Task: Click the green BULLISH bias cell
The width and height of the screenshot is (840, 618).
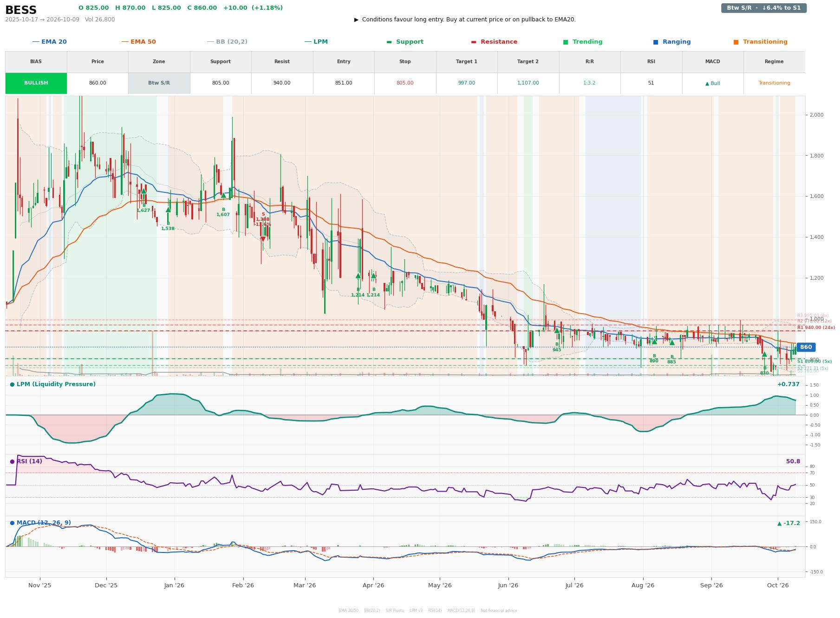Action: [36, 83]
